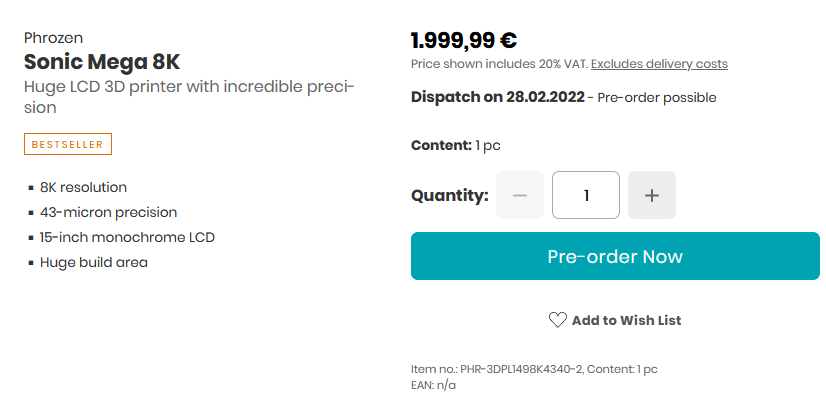
Task: Click the Huge build area bullet item
Action: [x=94, y=262]
